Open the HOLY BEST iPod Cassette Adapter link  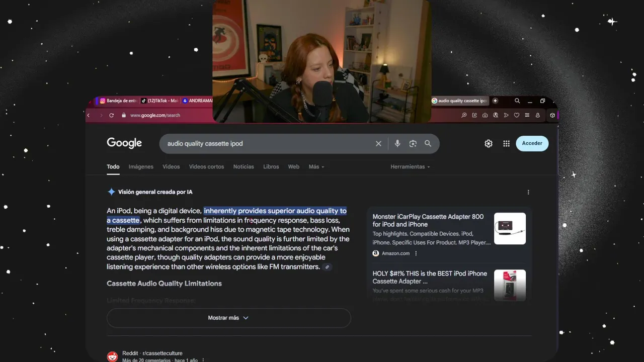click(x=430, y=278)
